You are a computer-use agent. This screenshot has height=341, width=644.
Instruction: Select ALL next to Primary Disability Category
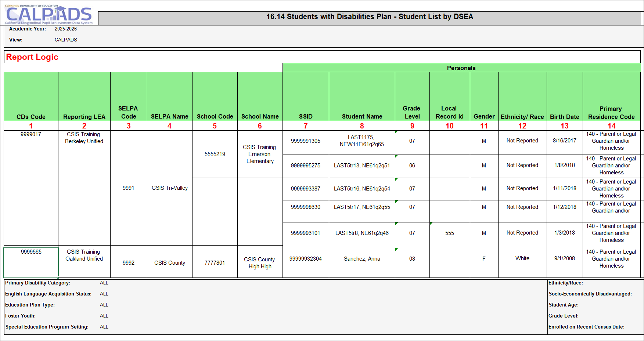pos(104,283)
